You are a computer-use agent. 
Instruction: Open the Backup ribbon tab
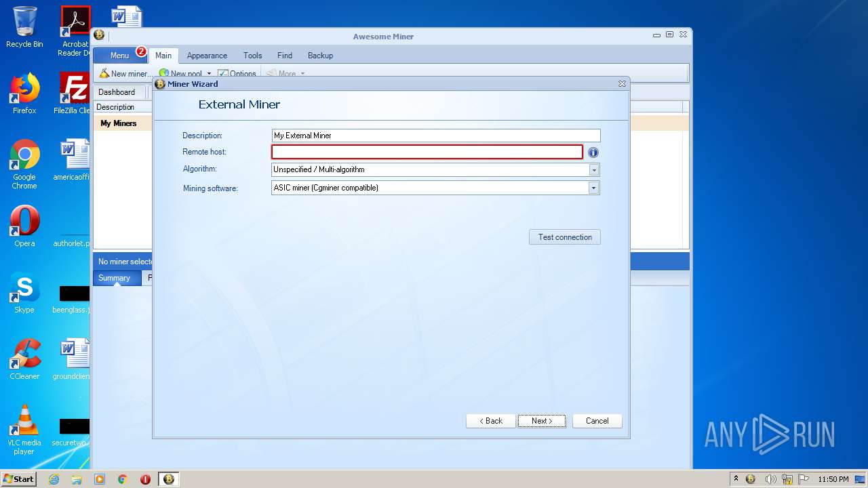pyautogui.click(x=320, y=56)
